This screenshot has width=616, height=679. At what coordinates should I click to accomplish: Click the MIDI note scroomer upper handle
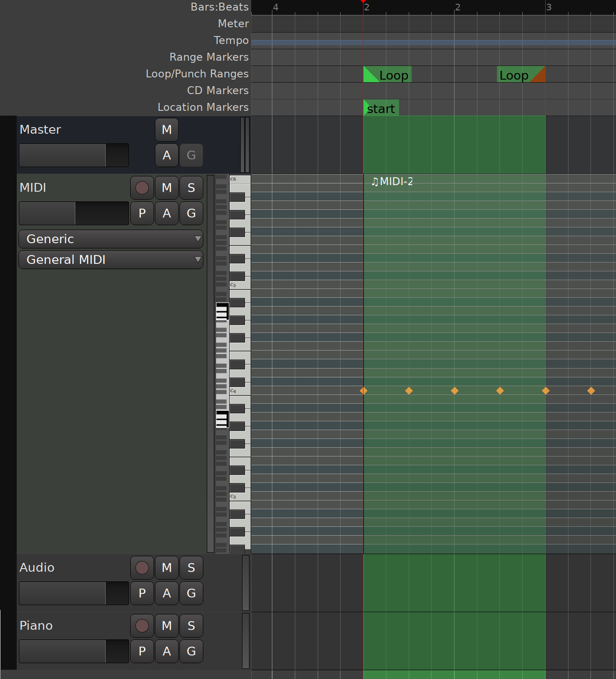coord(222,312)
